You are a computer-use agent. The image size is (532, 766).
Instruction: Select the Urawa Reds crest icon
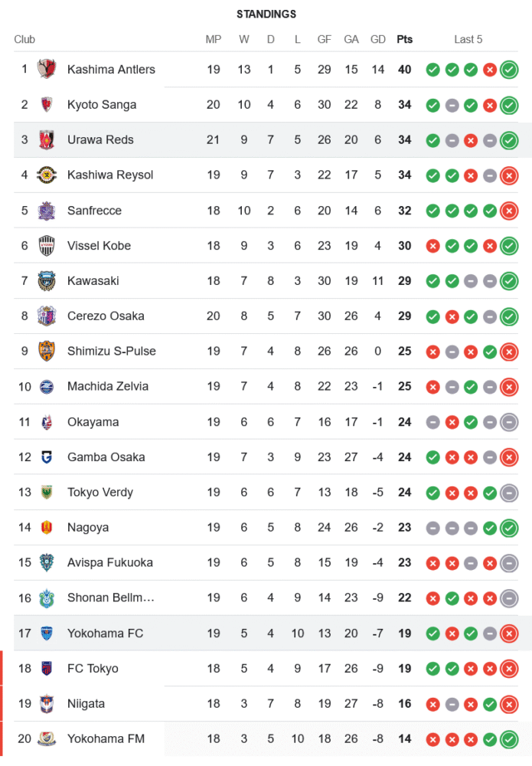[47, 139]
